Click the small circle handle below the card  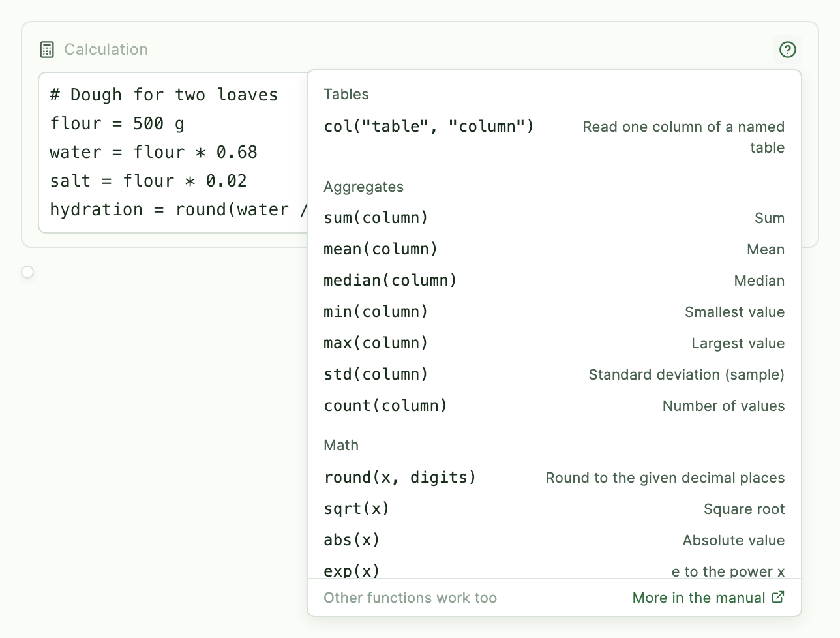[x=27, y=272]
